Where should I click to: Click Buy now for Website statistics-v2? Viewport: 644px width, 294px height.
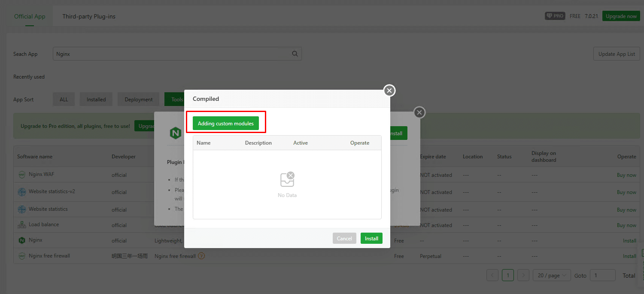click(626, 192)
